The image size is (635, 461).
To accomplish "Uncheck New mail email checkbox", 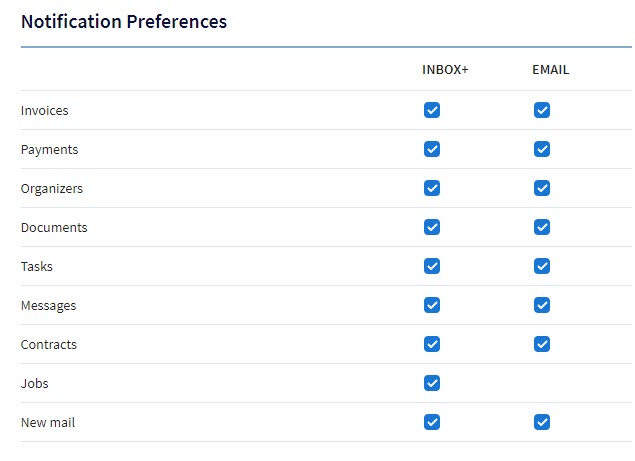I will click(x=542, y=422).
